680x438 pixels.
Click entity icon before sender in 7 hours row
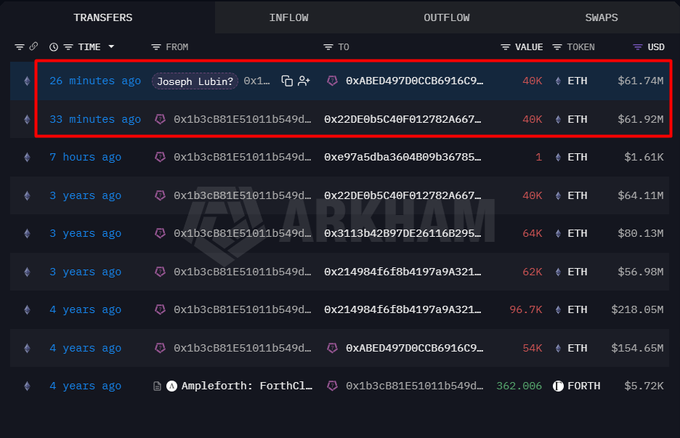tap(160, 157)
